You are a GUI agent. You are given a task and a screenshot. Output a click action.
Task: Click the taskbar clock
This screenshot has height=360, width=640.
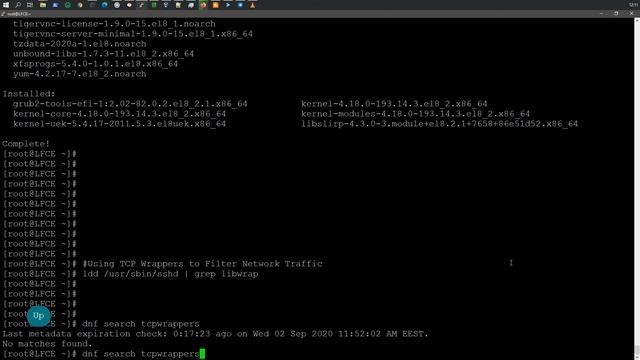pyautogui.click(x=633, y=5)
